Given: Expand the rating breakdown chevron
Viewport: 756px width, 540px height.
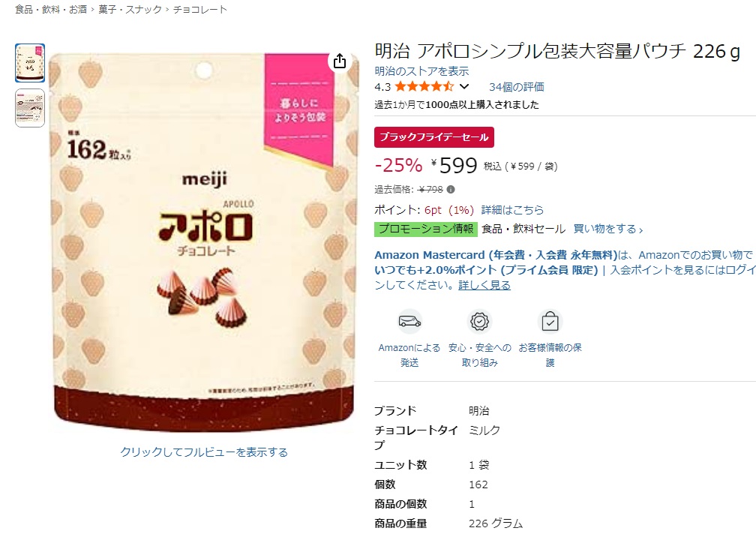Looking at the screenshot, I should point(463,87).
